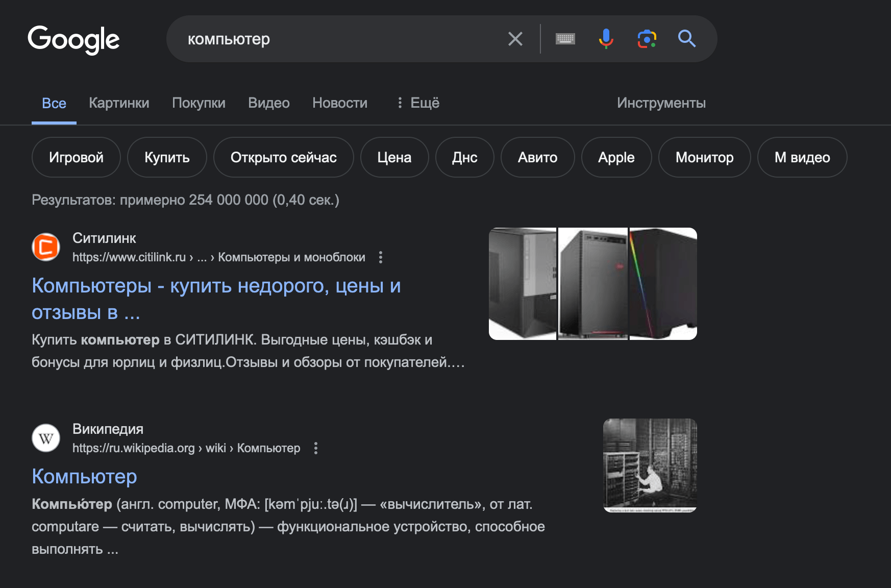Apply the М видео filter chip
The width and height of the screenshot is (891, 588).
coord(802,157)
